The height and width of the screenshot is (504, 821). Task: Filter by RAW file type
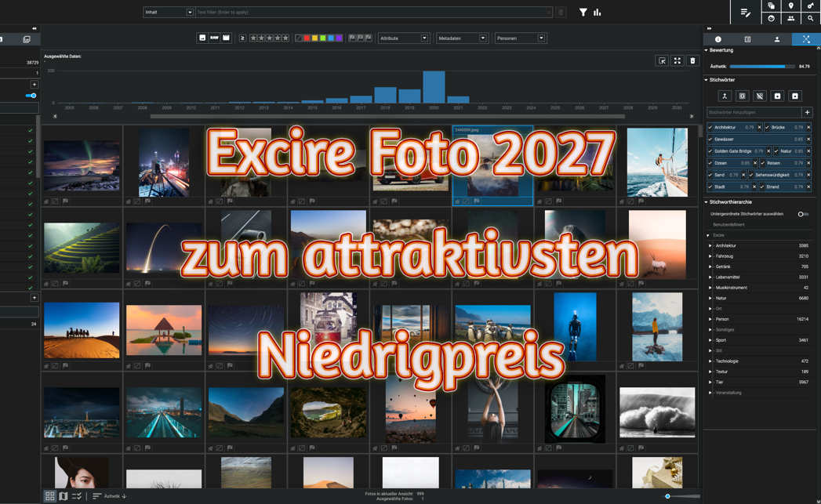(215, 38)
